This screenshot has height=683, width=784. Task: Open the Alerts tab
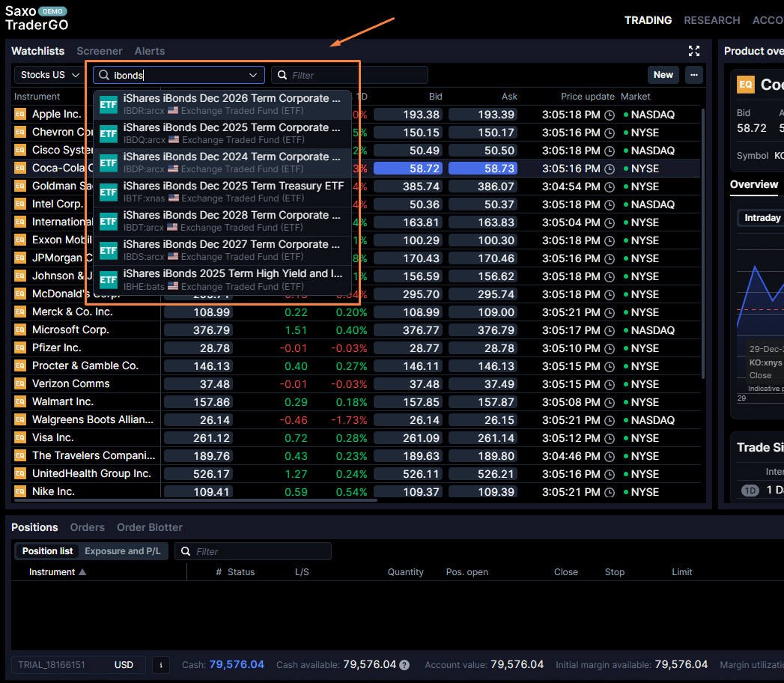pos(150,51)
